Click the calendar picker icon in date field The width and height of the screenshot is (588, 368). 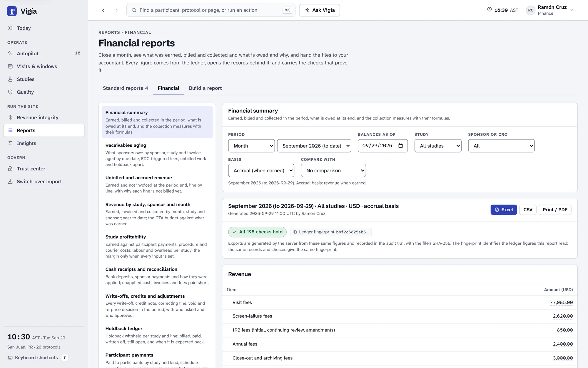tap(400, 146)
